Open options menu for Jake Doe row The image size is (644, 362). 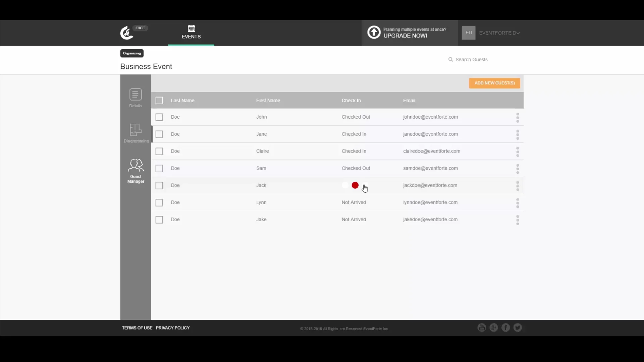(518, 220)
